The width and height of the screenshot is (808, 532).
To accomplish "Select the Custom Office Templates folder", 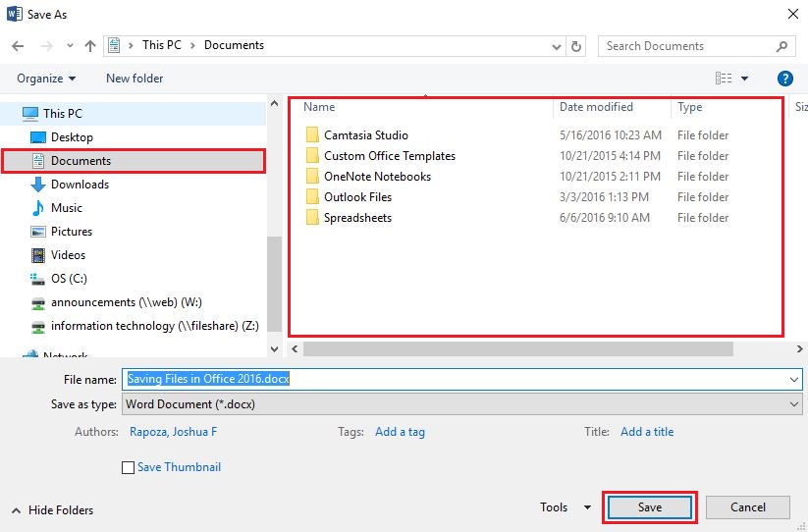I will coord(390,156).
